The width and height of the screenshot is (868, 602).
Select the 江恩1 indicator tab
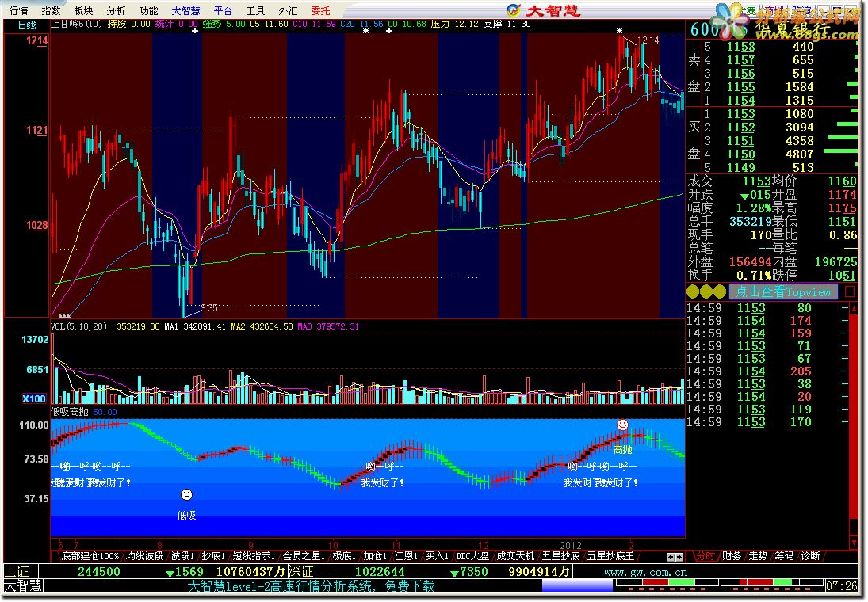pos(406,556)
